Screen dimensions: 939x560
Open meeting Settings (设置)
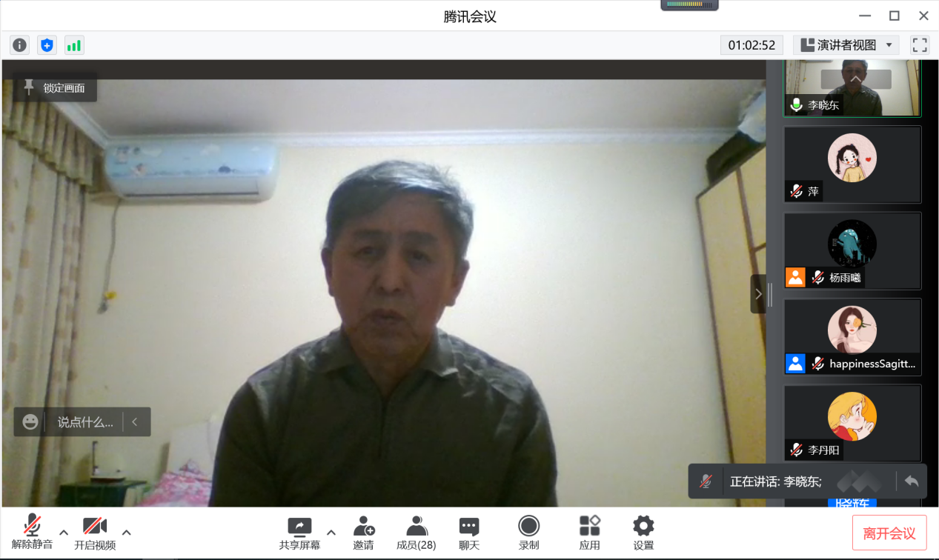click(643, 533)
